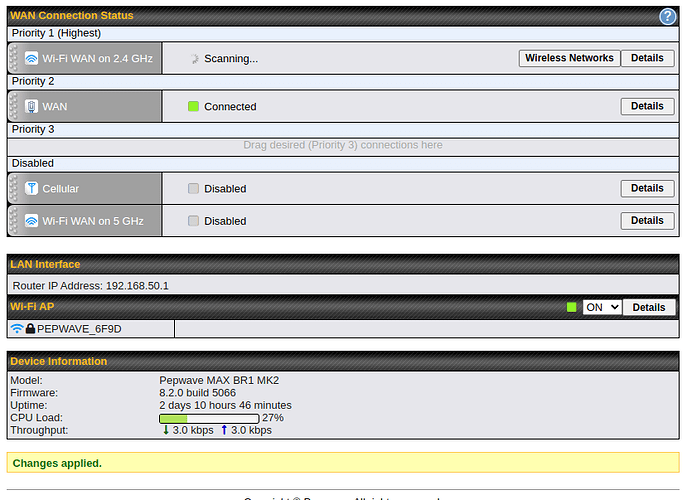Open Details for the Cellular connection
This screenshot has height=500, width=687.
[x=647, y=188]
